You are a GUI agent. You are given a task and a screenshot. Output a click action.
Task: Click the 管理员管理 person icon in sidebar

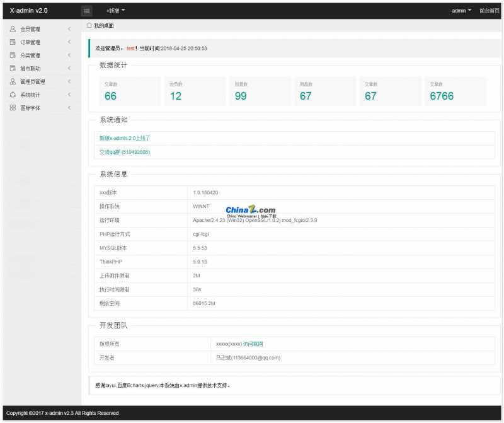13,82
